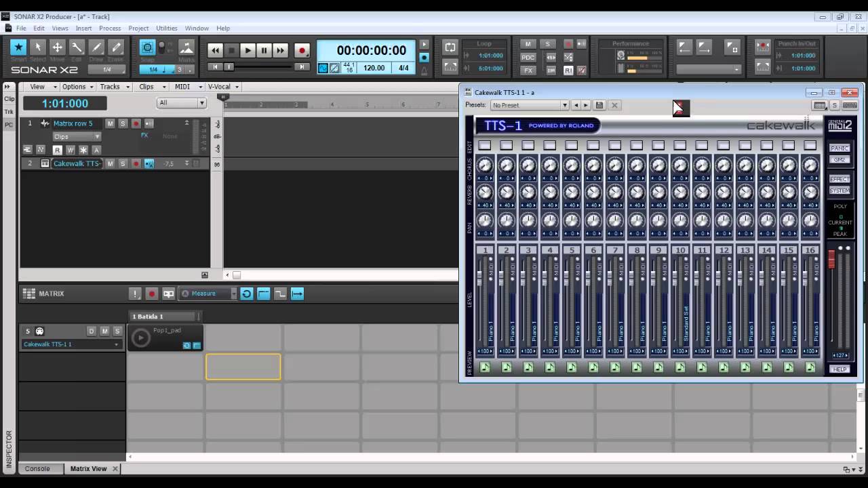Viewport: 868px width, 488px height.
Task: Save the TTS-1 preset with disk icon
Action: [x=599, y=105]
